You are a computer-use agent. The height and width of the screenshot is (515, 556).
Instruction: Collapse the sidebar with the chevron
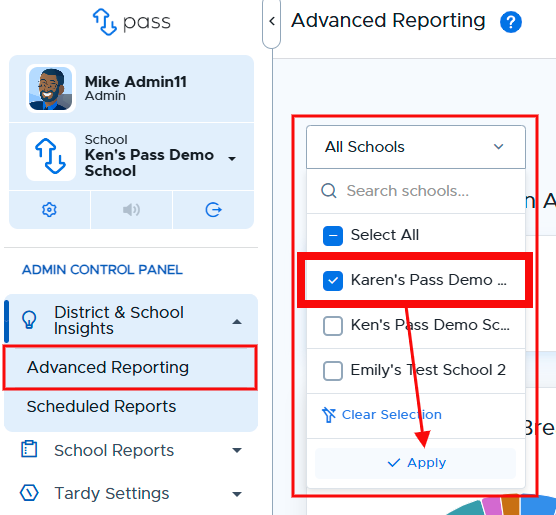[x=272, y=21]
